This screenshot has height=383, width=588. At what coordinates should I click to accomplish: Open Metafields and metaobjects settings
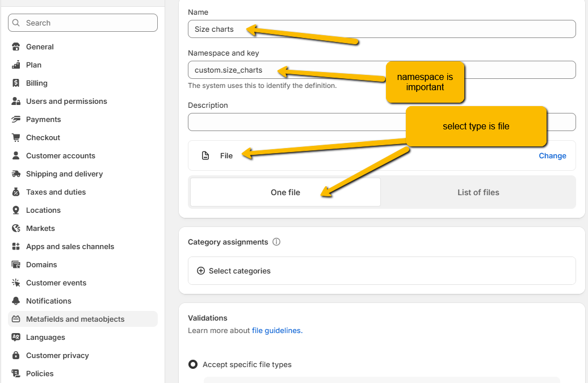[x=75, y=319]
